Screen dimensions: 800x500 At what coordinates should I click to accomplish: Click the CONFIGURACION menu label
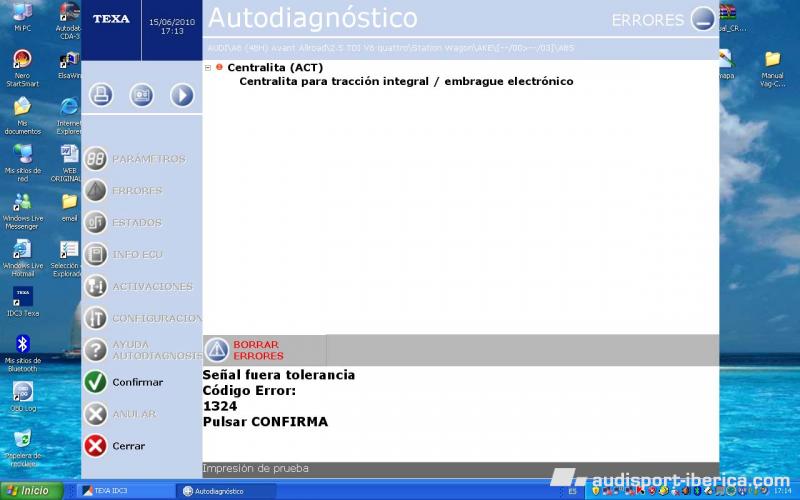157,318
